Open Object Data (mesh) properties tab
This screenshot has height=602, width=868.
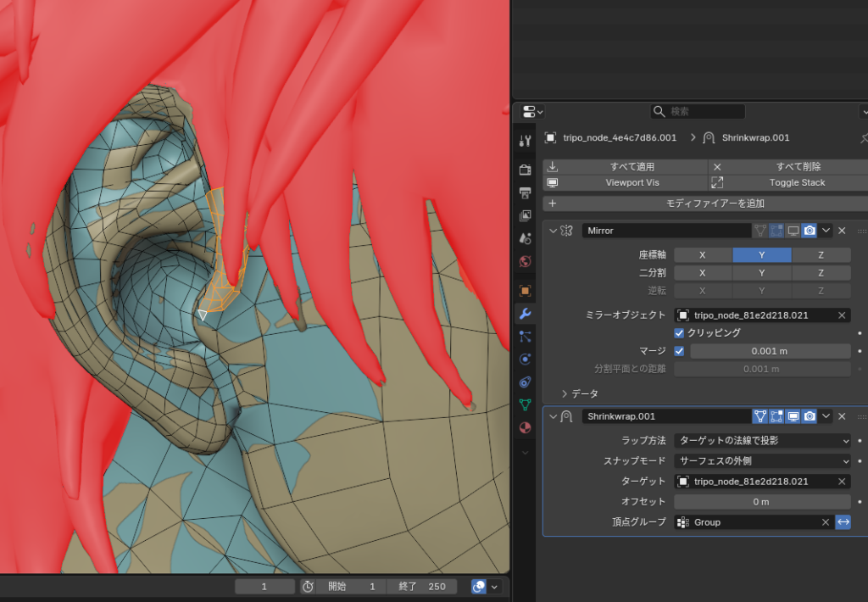tap(525, 404)
